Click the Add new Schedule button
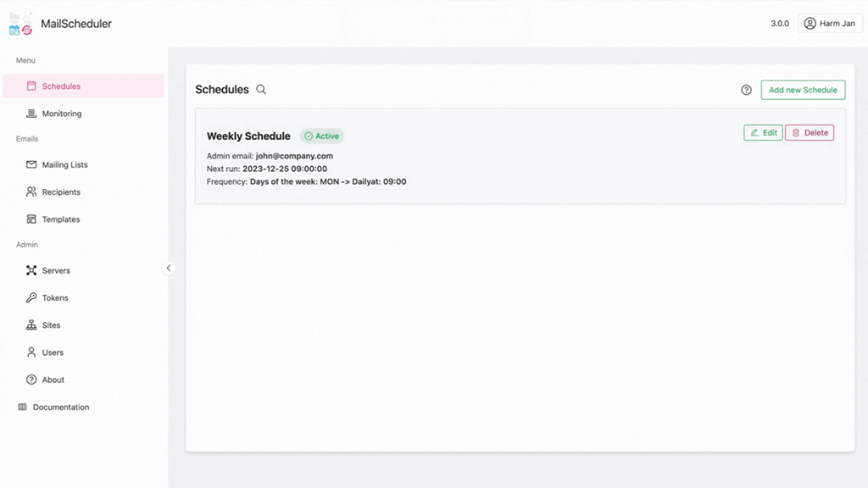This screenshot has width=868, height=488. pyautogui.click(x=803, y=90)
